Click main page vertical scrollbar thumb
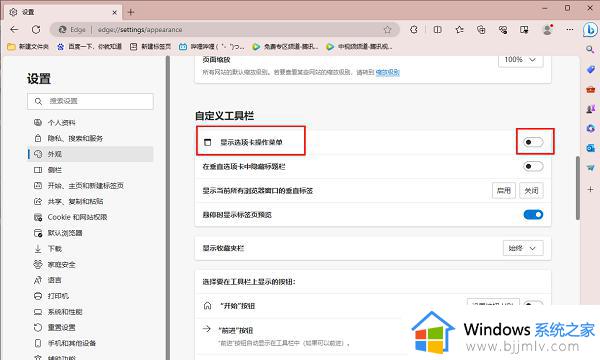600x360 pixels. (577, 188)
